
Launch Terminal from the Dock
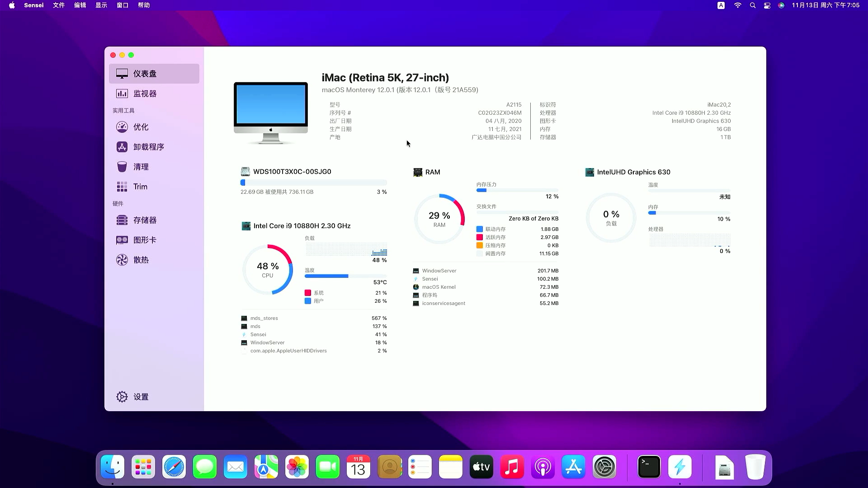[x=649, y=467]
